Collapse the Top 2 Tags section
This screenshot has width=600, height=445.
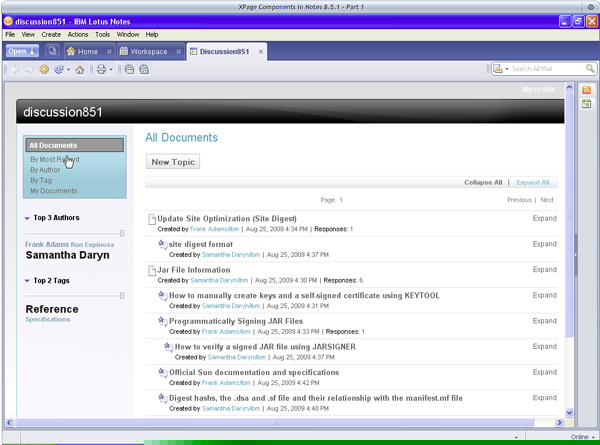pos(27,281)
